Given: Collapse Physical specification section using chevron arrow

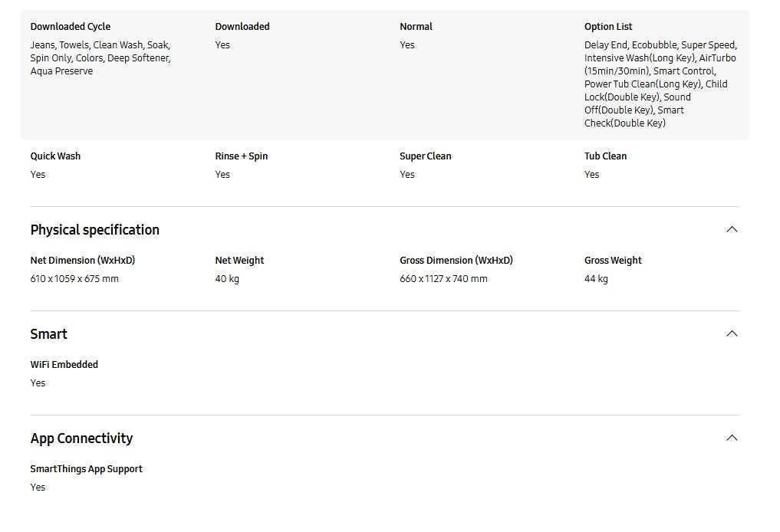Looking at the screenshot, I should pyautogui.click(x=732, y=229).
